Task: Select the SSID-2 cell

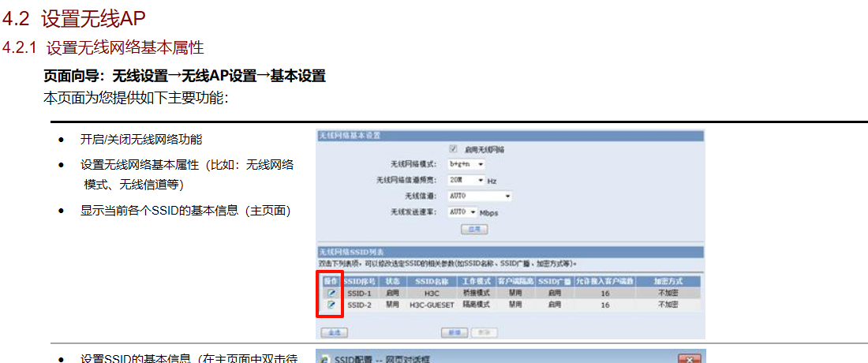Action: pyautogui.click(x=359, y=305)
